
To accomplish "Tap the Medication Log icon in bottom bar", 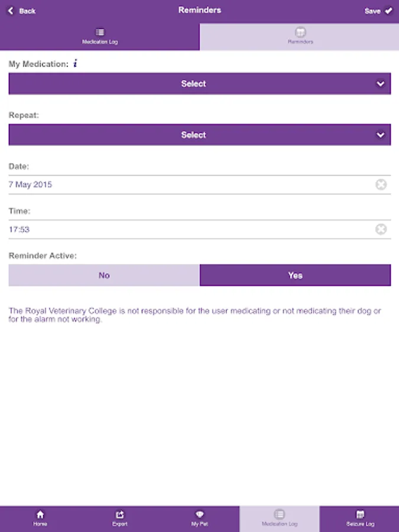I will tap(279, 514).
